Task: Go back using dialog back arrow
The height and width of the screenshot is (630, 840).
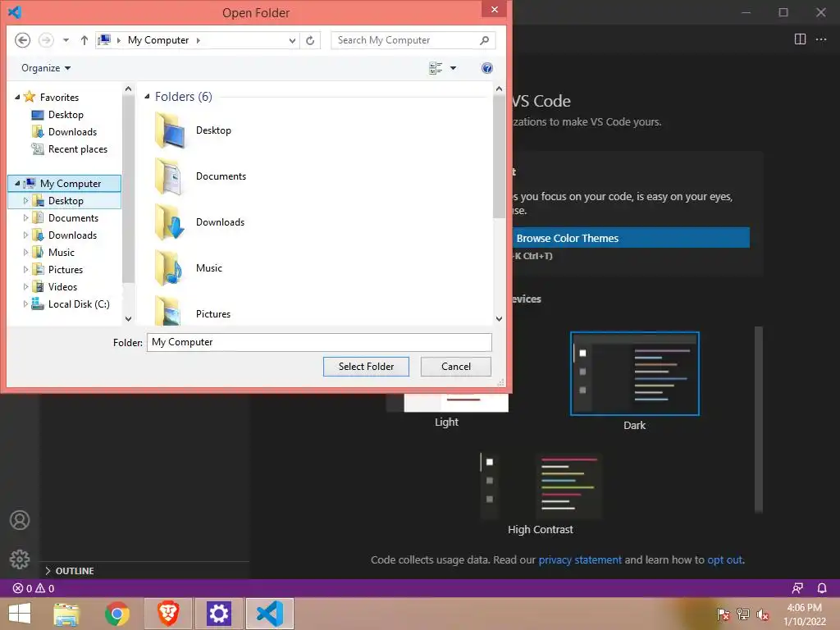Action: pyautogui.click(x=22, y=40)
